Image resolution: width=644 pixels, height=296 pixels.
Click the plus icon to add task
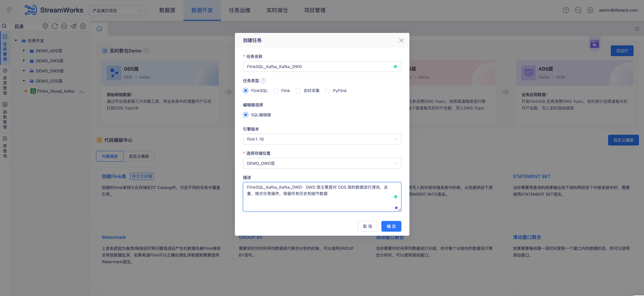click(83, 26)
